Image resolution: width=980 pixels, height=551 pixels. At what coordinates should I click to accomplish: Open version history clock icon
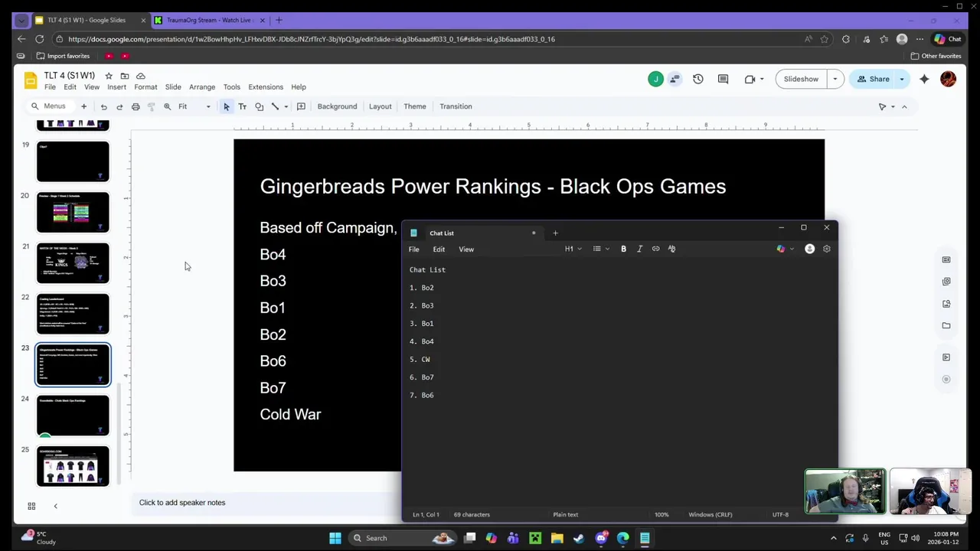pos(698,79)
